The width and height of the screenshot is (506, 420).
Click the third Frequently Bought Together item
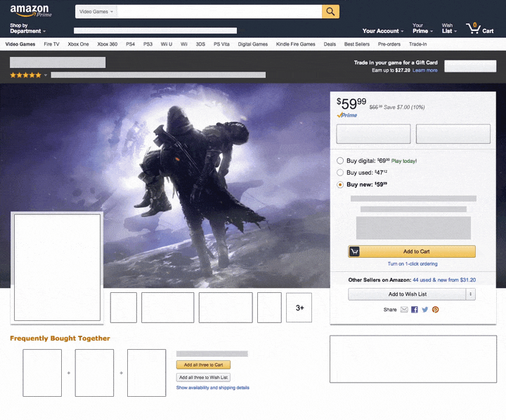click(146, 373)
